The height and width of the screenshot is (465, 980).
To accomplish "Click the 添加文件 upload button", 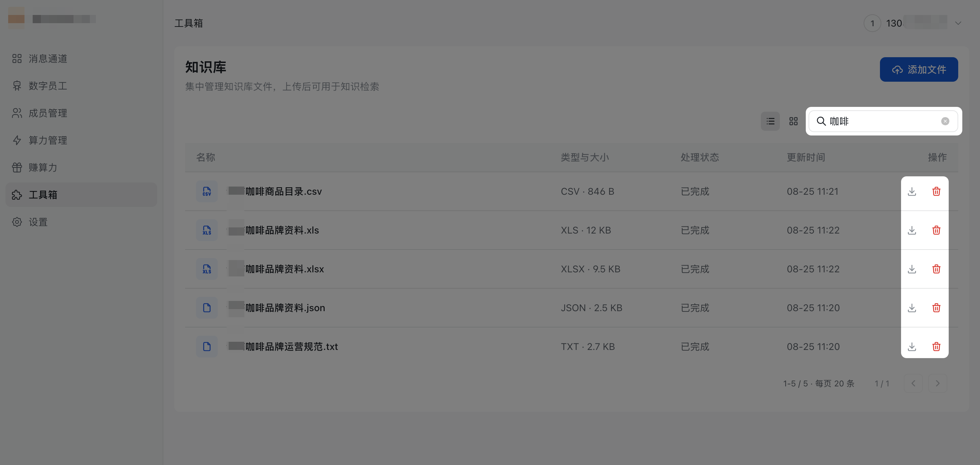I will coord(919,70).
